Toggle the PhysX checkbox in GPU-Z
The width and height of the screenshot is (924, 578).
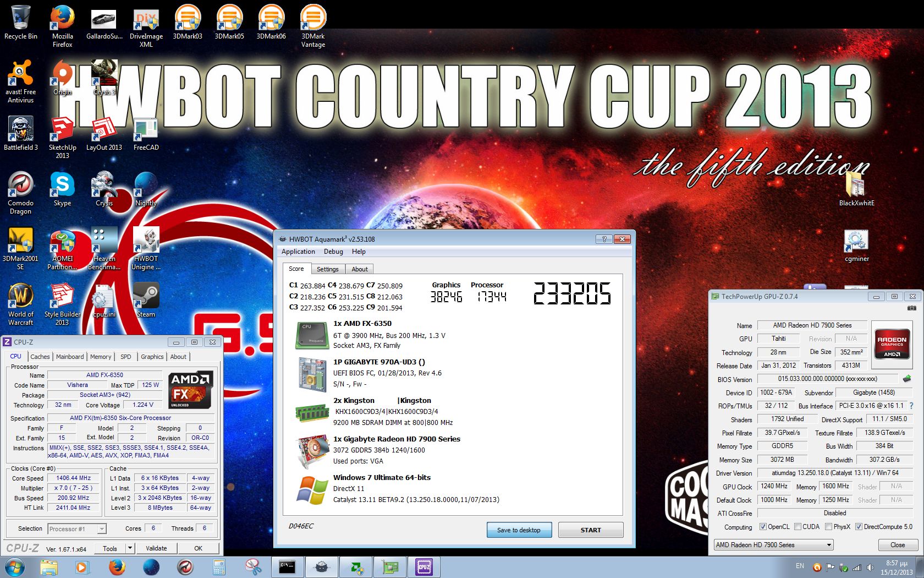click(829, 527)
